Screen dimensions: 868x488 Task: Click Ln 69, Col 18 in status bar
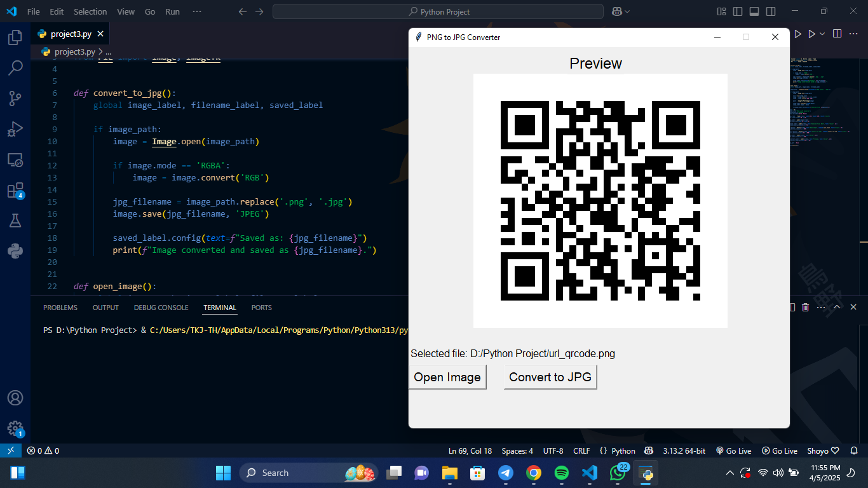tap(470, 451)
